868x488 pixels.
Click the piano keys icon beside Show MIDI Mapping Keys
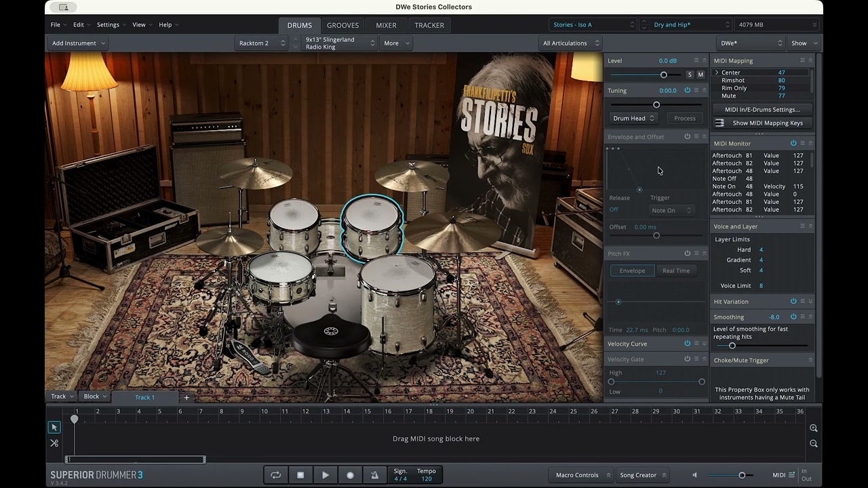[719, 123]
